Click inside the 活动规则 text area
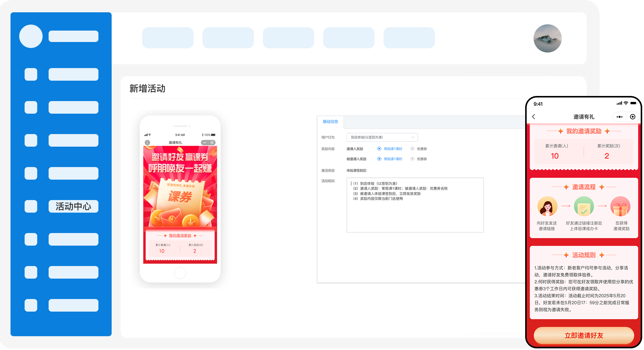Screen dimensions: 644x350 tap(415, 205)
